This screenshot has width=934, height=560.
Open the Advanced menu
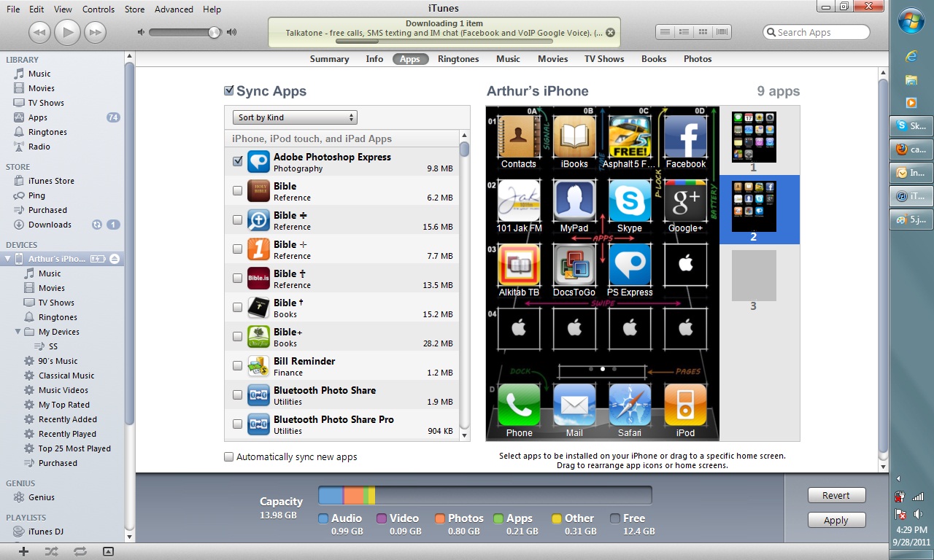(x=174, y=9)
